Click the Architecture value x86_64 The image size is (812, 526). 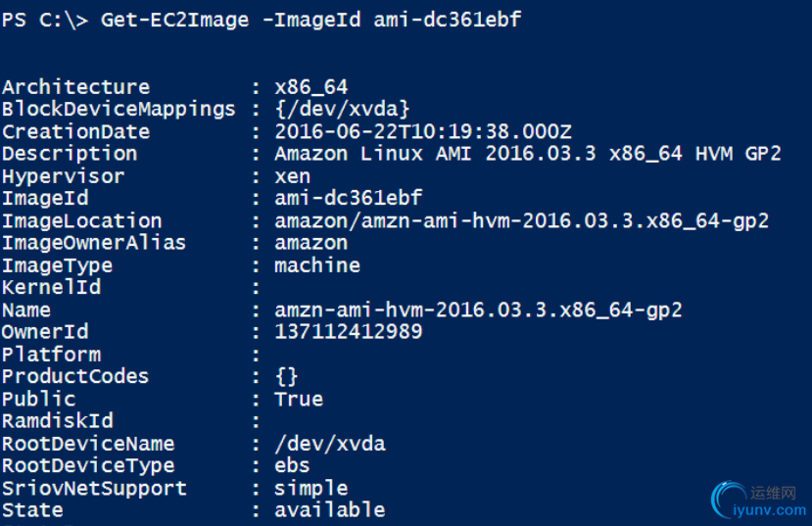point(310,87)
